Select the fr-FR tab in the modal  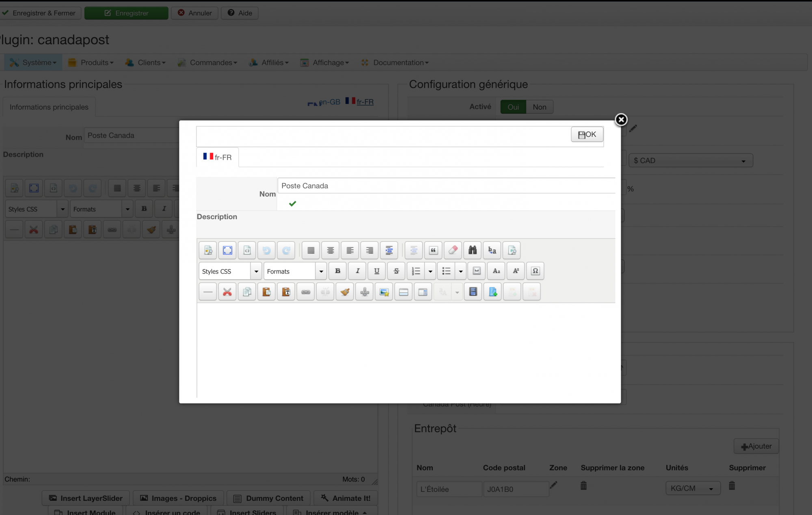tap(218, 157)
